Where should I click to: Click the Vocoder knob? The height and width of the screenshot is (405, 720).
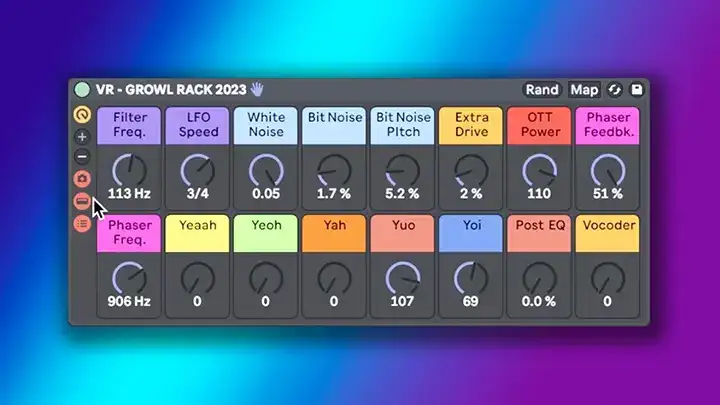[608, 278]
